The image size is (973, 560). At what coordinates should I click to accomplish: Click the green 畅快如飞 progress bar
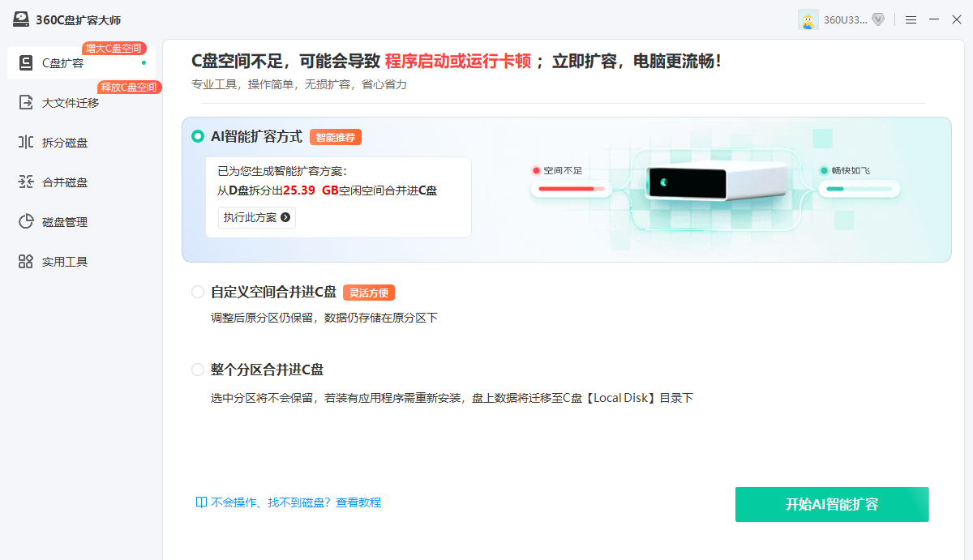[859, 189]
